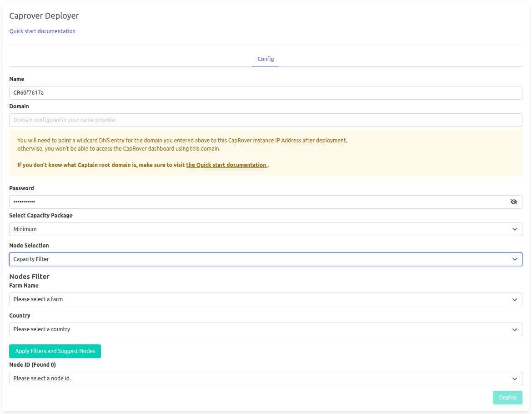The height and width of the screenshot is (414, 532).
Task: Click chevron arrow in Node ID field
Action: click(514, 379)
